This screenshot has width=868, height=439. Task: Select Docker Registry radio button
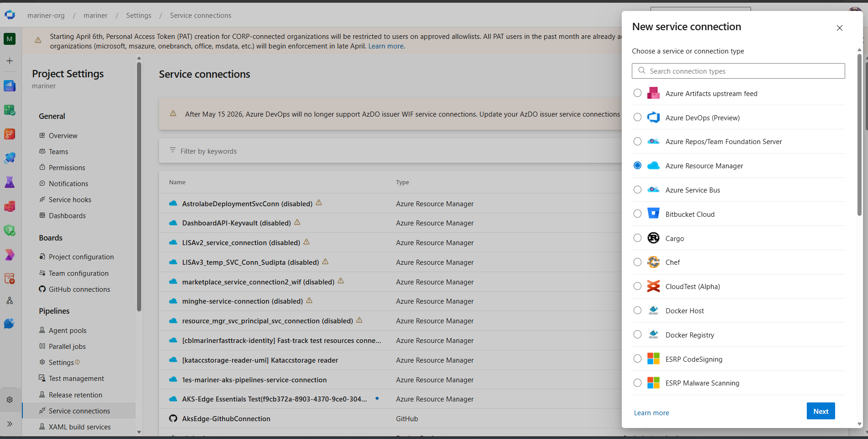point(637,334)
